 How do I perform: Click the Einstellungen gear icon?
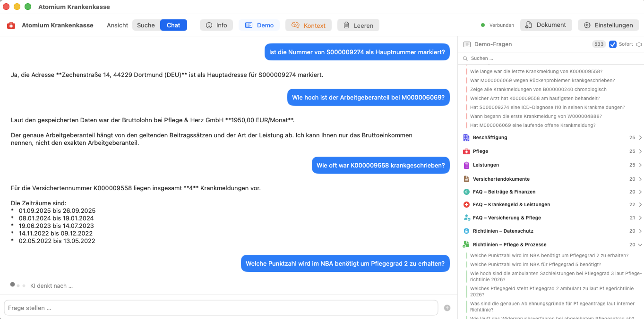(587, 25)
